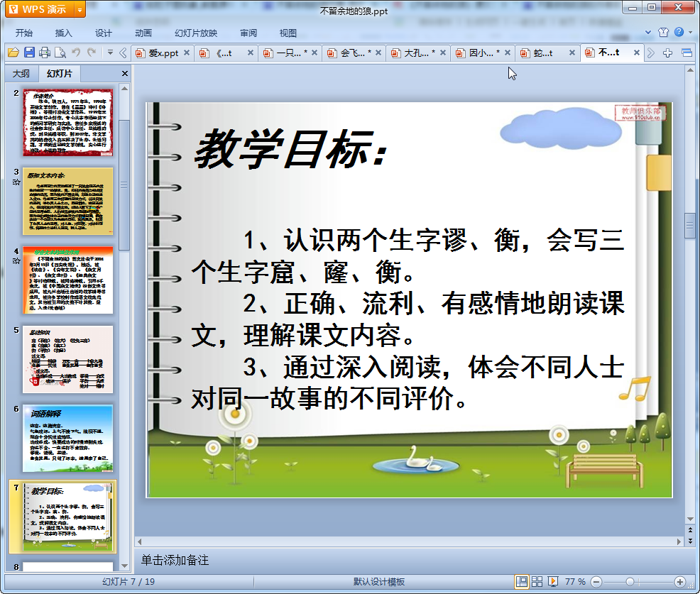
Task: Select slide 2 thumbnail 作者简介
Action: (68, 122)
